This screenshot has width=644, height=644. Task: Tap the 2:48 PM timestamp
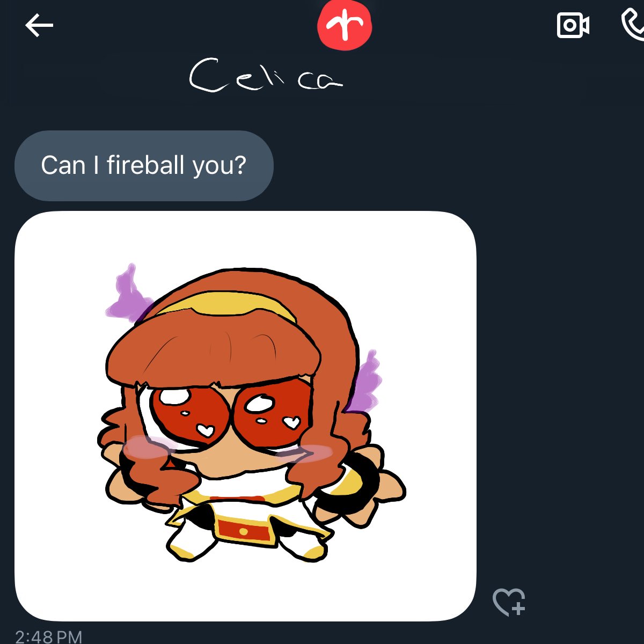click(49, 636)
